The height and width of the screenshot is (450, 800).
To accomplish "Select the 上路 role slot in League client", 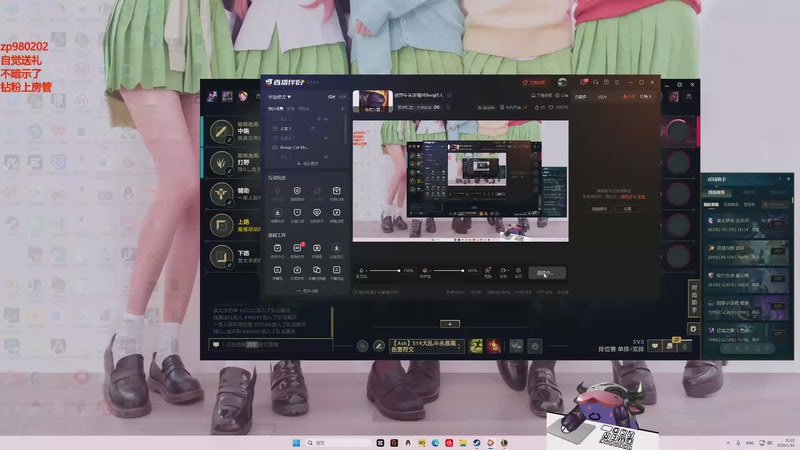I will click(232, 225).
